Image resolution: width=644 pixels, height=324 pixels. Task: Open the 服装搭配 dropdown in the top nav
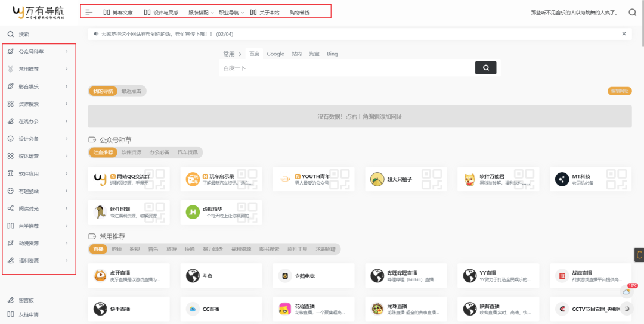(x=202, y=13)
